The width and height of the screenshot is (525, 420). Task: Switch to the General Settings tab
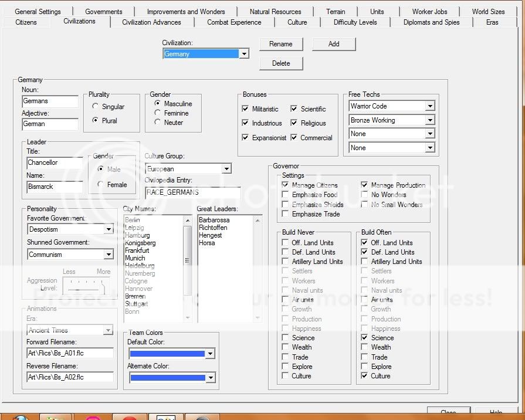tap(38, 11)
